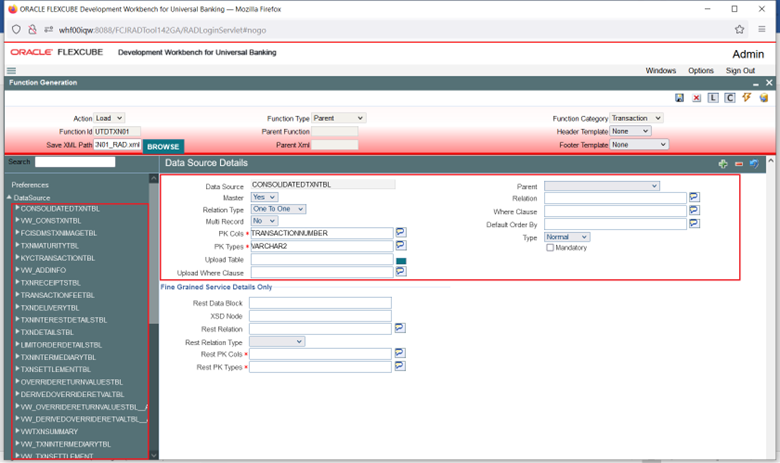780x463 pixels.
Task: Select TXNMATURITYTBL data source
Action: point(50,246)
